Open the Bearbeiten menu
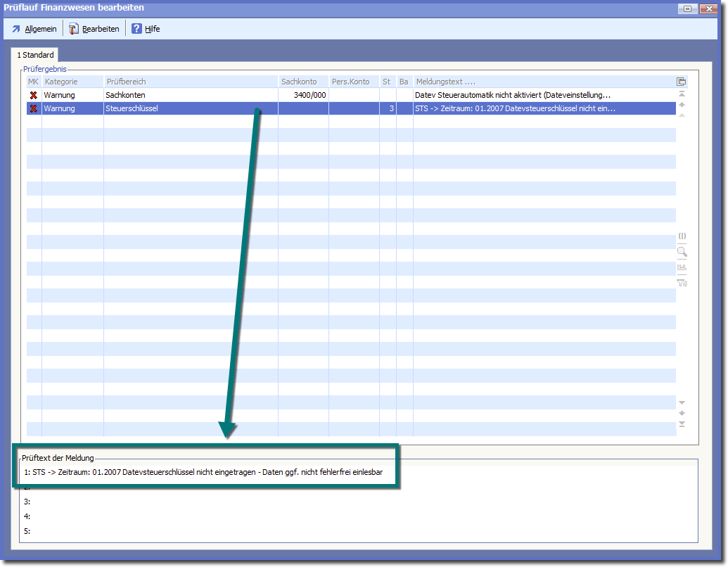The width and height of the screenshot is (728, 567). [94, 29]
